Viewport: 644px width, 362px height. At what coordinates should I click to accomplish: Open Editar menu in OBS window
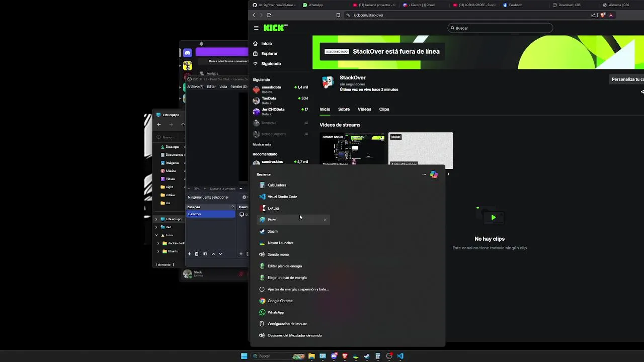(x=211, y=87)
